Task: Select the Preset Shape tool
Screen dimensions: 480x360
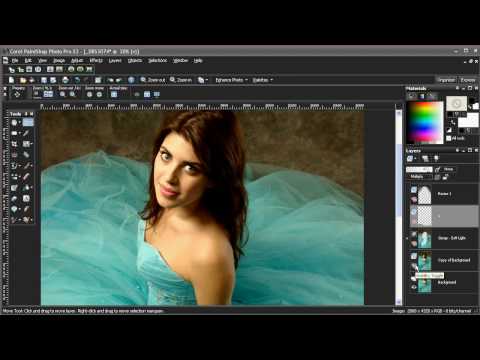Action: (15, 209)
